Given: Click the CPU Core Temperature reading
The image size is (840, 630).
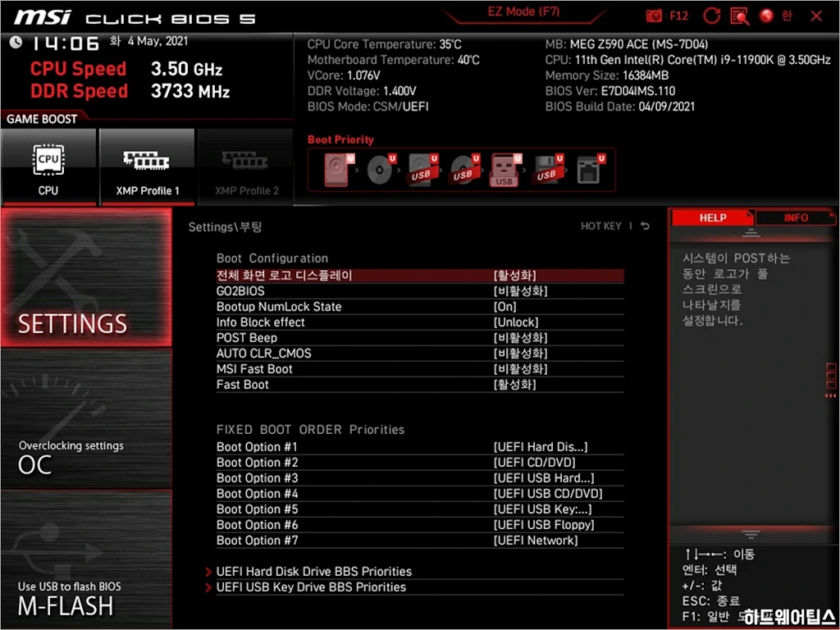Looking at the screenshot, I should [x=384, y=44].
